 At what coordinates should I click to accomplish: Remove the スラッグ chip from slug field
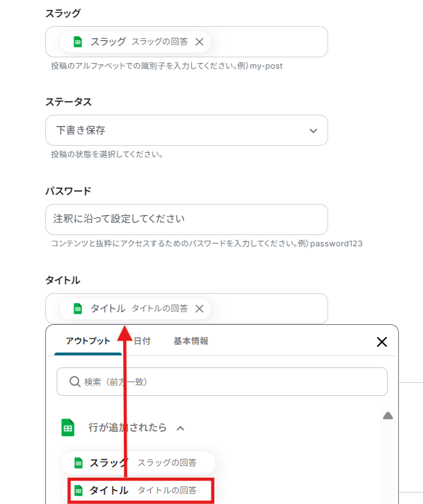199,42
